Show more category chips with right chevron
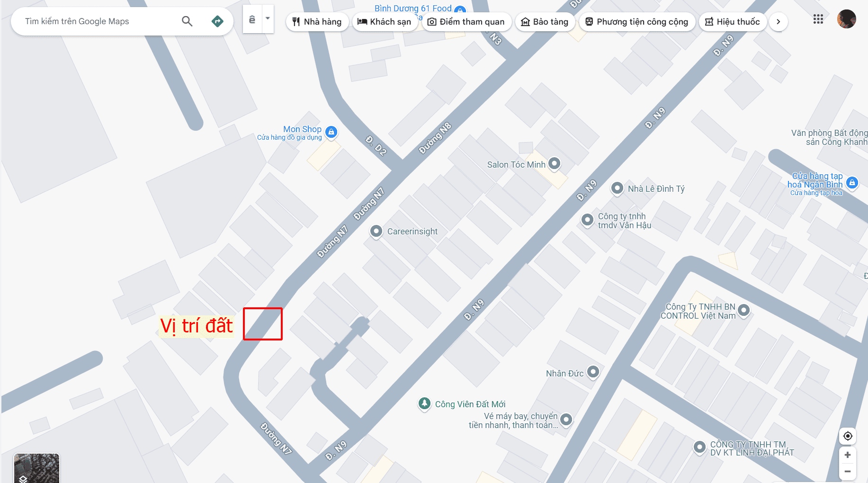Viewport: 868px width, 483px height. coord(778,22)
